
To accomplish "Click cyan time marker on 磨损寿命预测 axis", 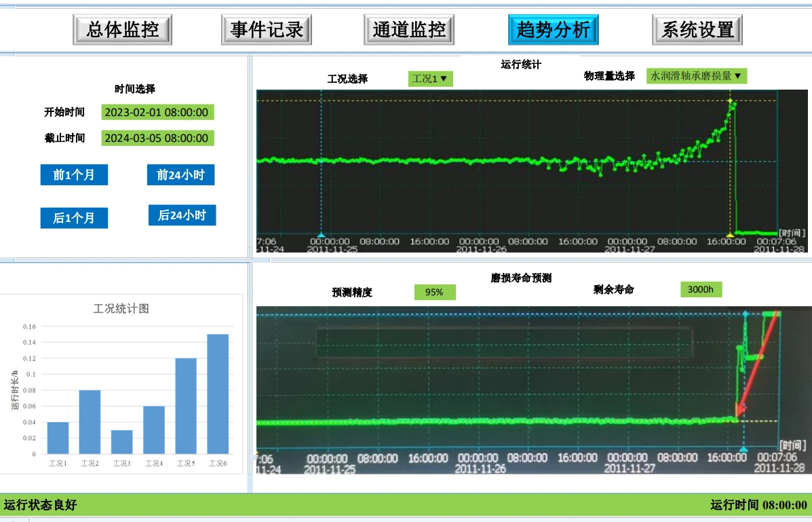I will (743, 449).
